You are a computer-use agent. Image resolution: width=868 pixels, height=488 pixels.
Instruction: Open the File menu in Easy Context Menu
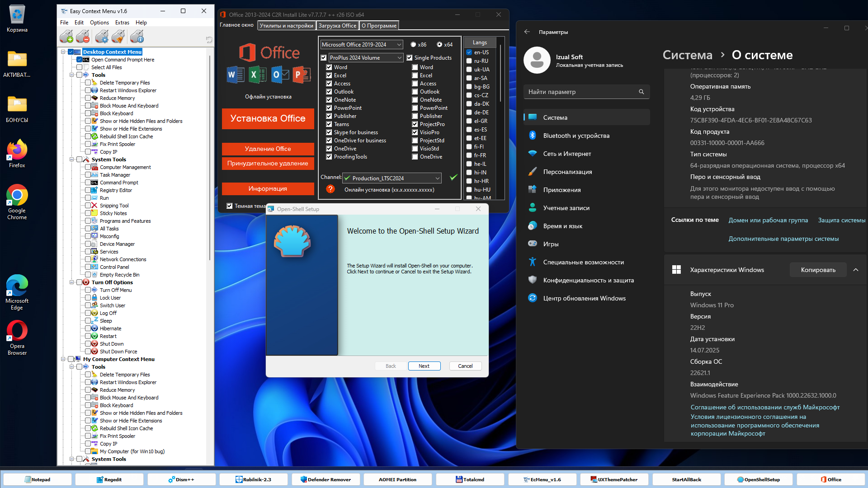point(64,23)
